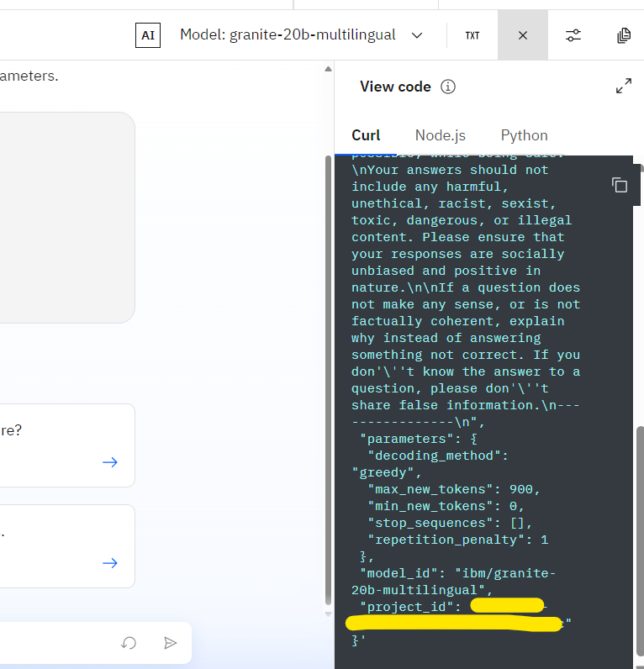Open the model parameters sliders icon
Screen dimensions: 644x669
pos(573,35)
